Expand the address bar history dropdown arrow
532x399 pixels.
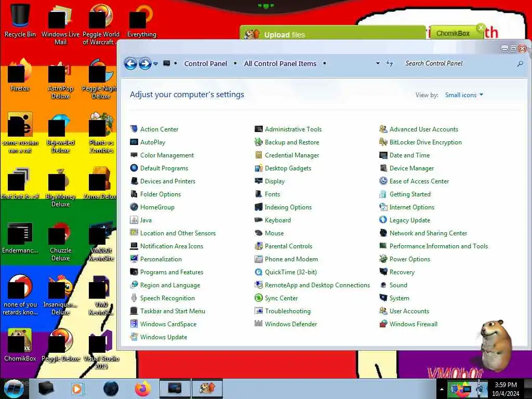(x=378, y=63)
